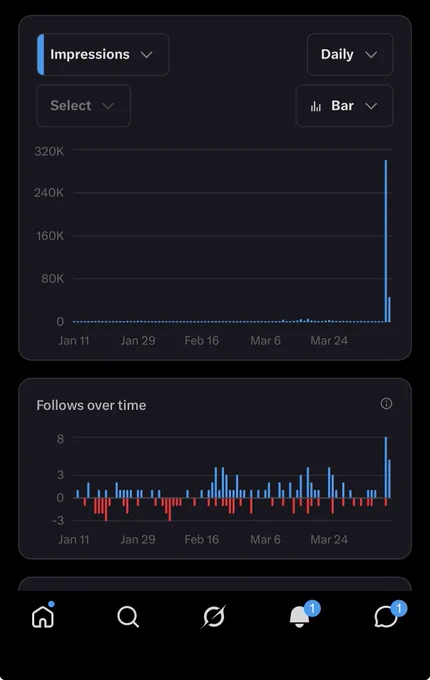Open the Select secondary metric dropdown
This screenshot has height=680, width=430.
(83, 106)
